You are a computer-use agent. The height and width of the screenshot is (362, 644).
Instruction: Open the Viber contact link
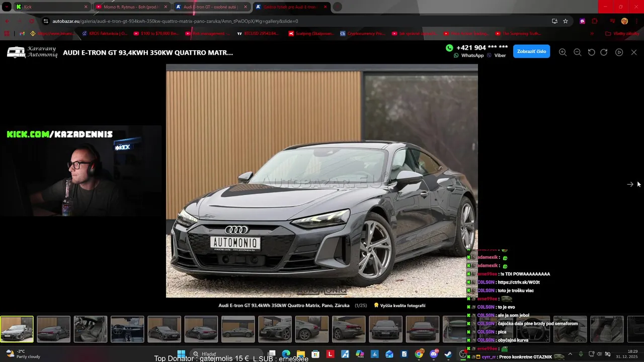(x=497, y=55)
